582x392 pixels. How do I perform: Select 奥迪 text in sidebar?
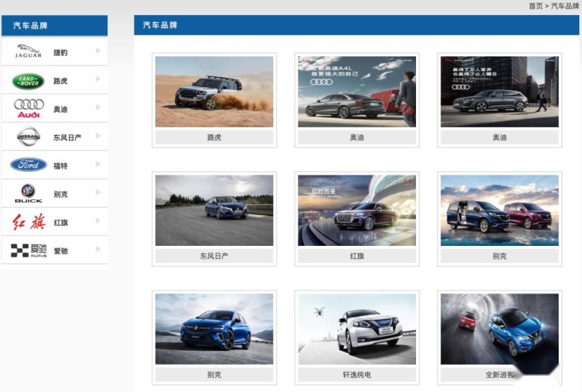60,109
